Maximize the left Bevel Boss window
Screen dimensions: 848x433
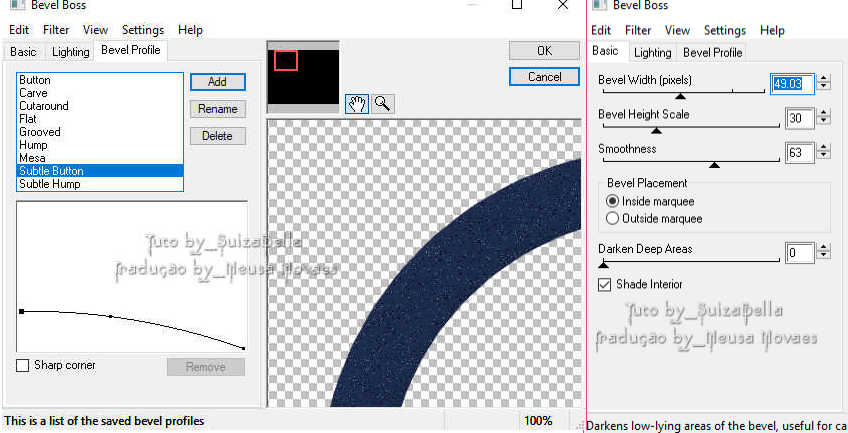pos(516,5)
